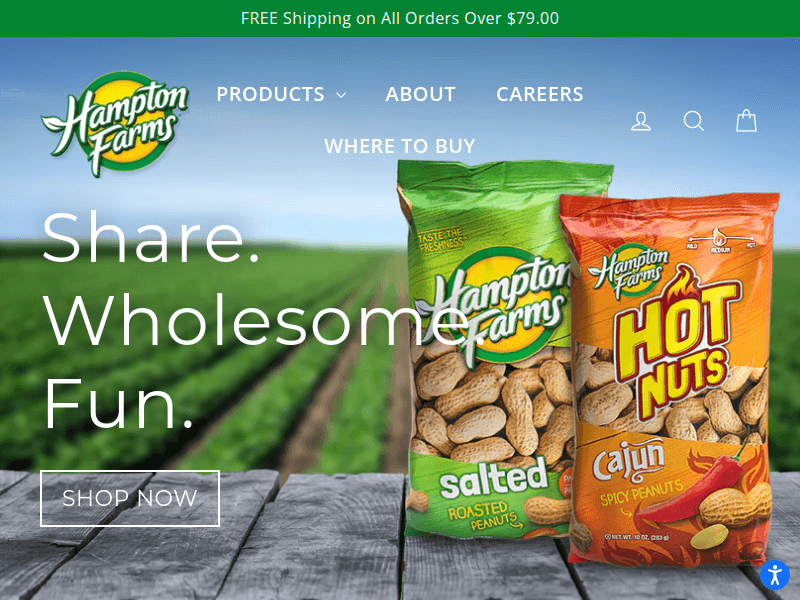This screenshot has height=600, width=800.
Task: Click the FREE Shipping announcement banner
Action: (400, 18)
